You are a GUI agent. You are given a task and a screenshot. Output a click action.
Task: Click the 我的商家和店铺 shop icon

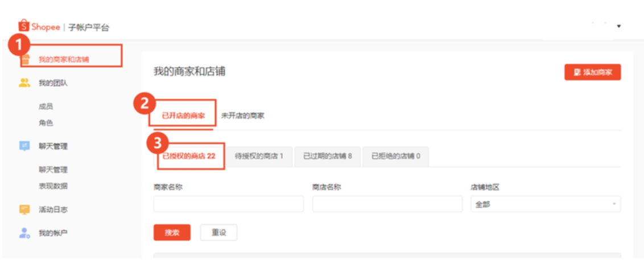point(25,59)
